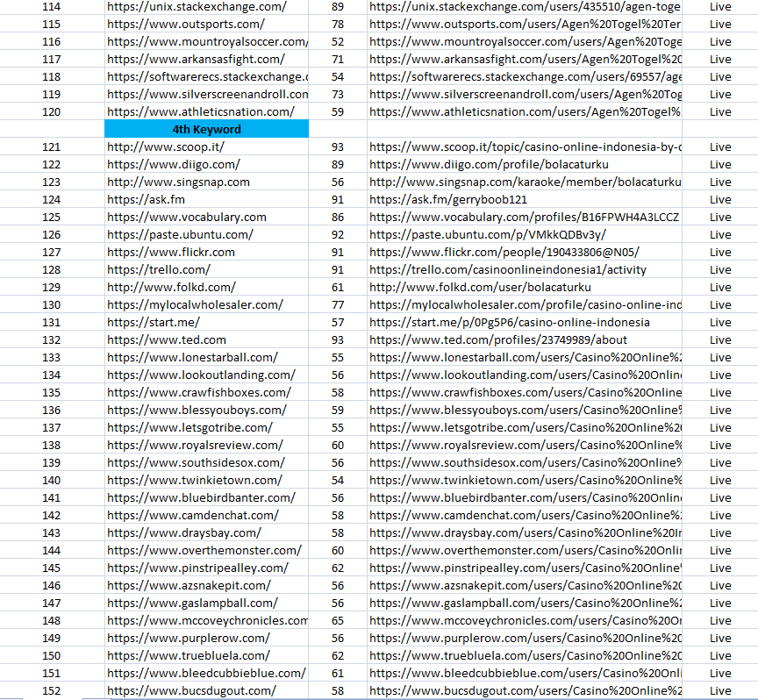The width and height of the screenshot is (758, 700).
Task: Select the https://www.draysbay.com/ cell
Action: point(206,532)
